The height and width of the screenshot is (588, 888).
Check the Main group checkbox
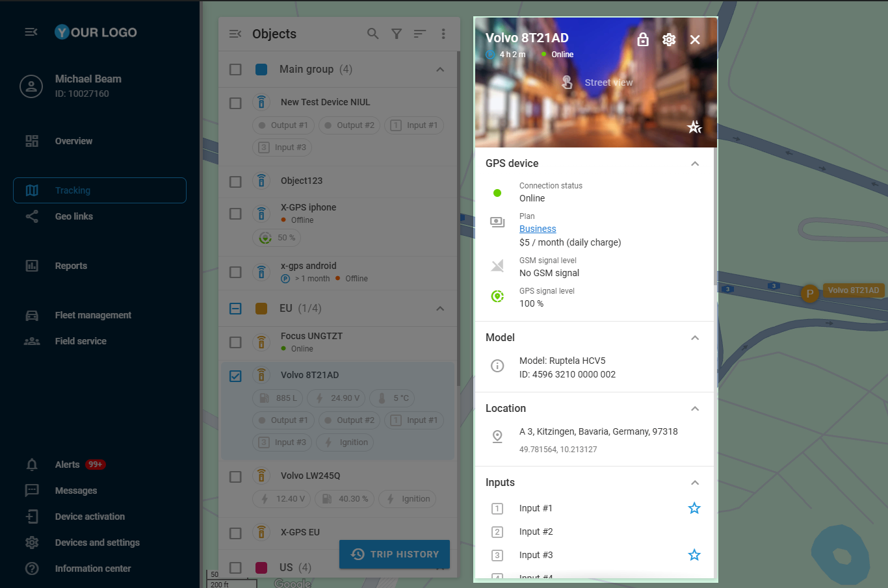pos(235,70)
